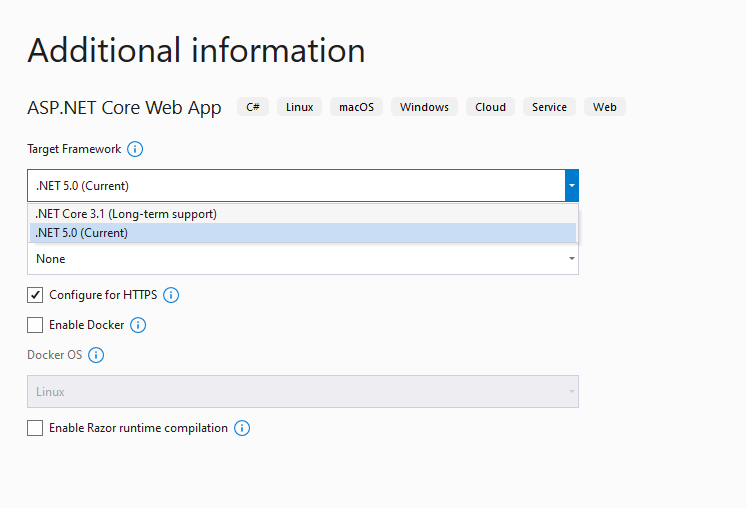Viewport: 746px width, 508px height.
Task: Click the disabled Linux Docker OS dropdown
Action: [303, 391]
